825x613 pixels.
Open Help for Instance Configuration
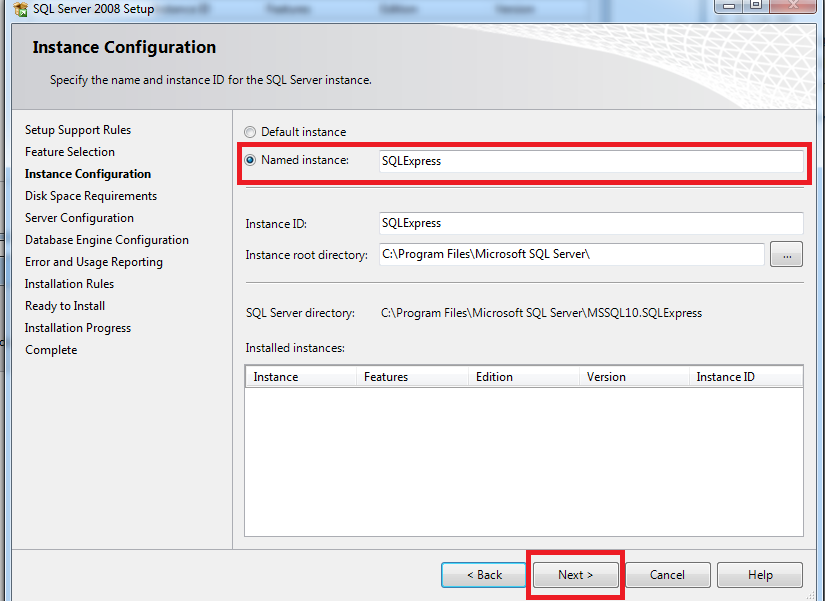pyautogui.click(x=759, y=575)
